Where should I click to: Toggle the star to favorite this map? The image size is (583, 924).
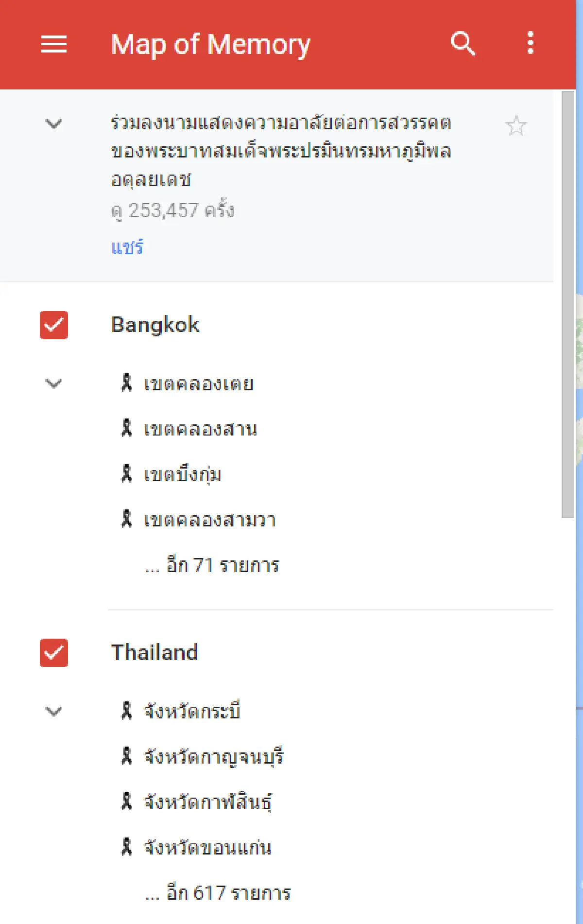pos(516,125)
